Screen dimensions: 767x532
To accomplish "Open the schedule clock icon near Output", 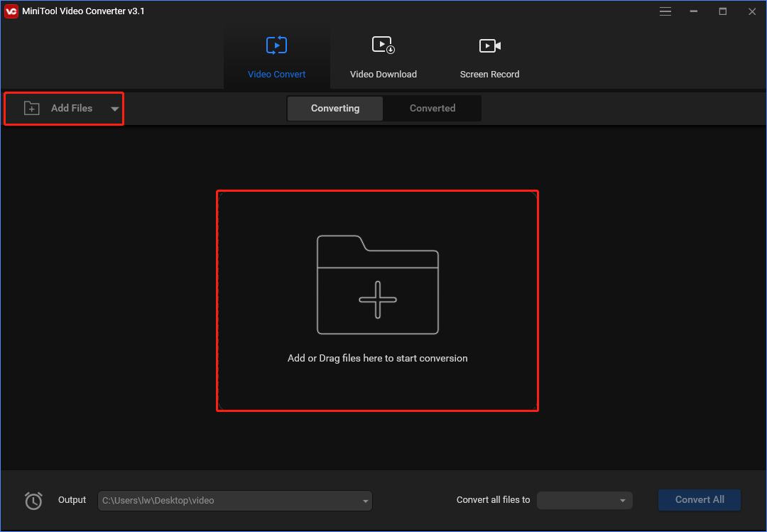I will [33, 501].
